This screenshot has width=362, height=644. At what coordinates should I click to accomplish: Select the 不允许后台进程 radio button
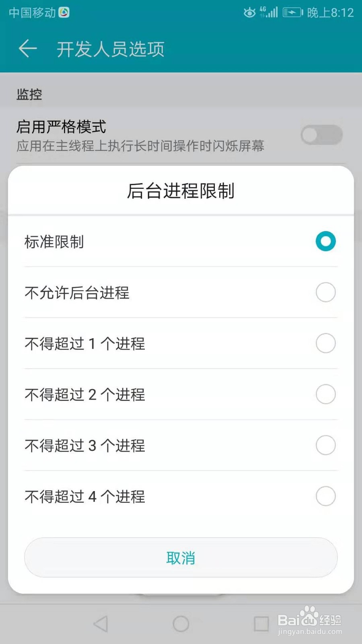[325, 292]
